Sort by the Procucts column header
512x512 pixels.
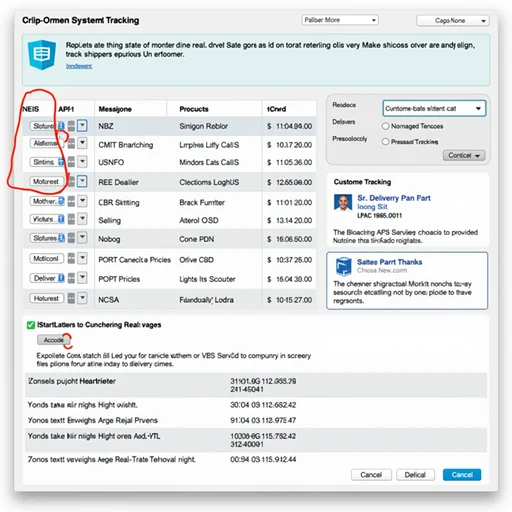194,109
